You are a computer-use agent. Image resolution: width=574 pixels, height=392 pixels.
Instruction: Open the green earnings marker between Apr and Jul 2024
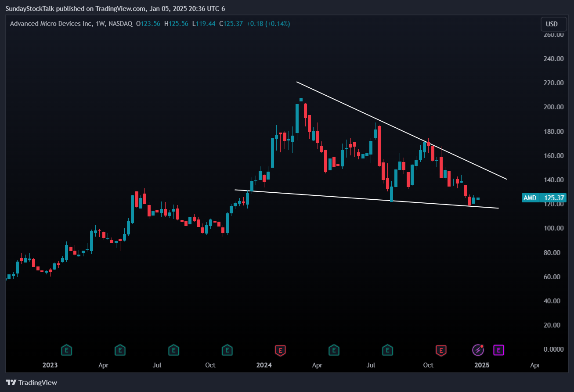pyautogui.click(x=334, y=350)
